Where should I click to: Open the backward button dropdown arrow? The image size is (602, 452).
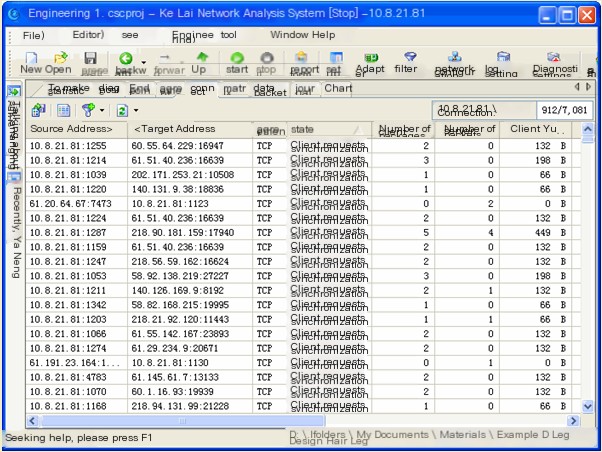[143, 61]
